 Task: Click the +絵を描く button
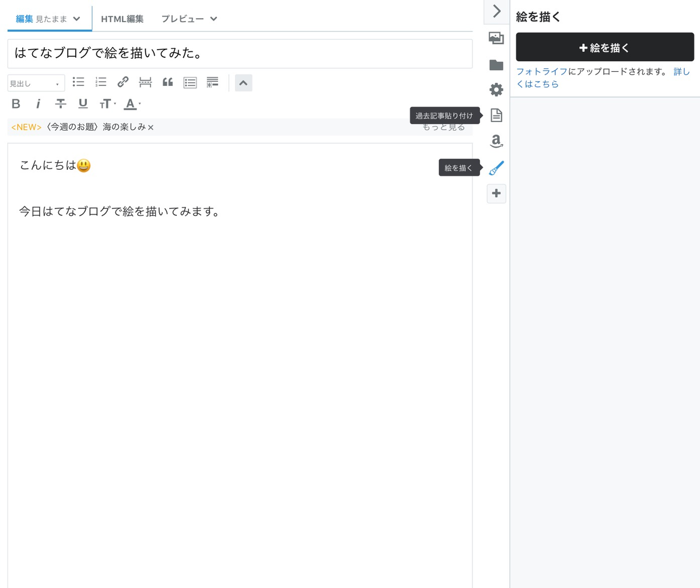point(605,47)
